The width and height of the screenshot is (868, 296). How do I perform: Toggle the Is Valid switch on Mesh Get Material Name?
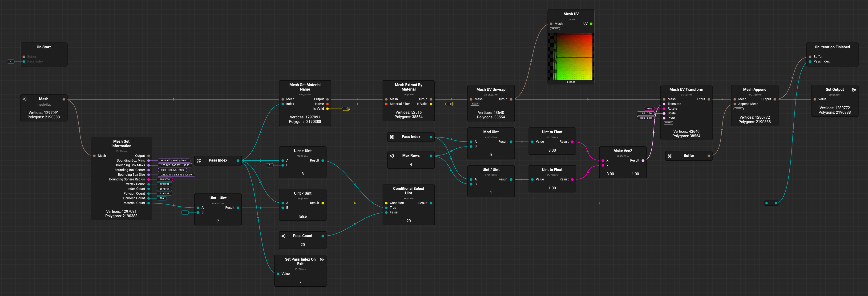coord(346,109)
